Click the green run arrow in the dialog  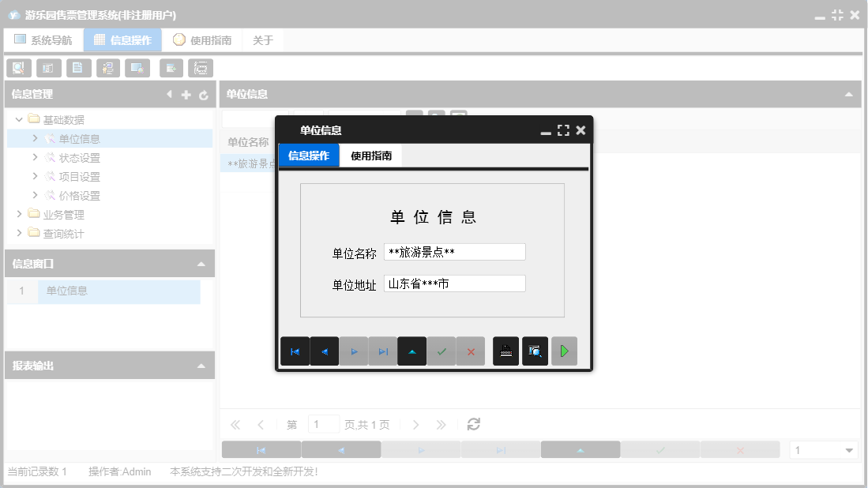[x=564, y=351]
